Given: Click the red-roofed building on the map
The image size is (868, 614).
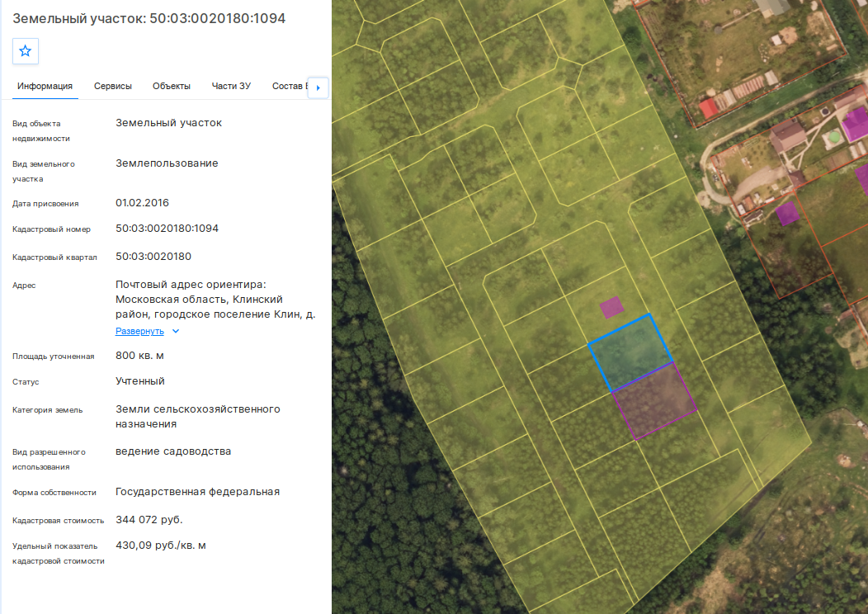Looking at the screenshot, I should (x=708, y=108).
